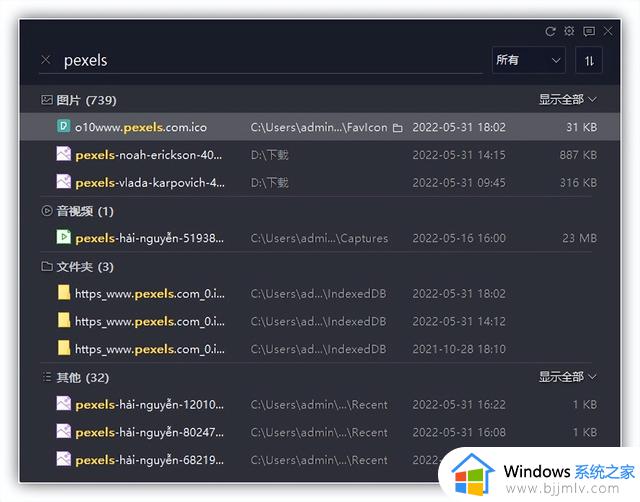Image resolution: width=640 pixels, height=502 pixels.
Task: Click the refresh icon in the title bar
Action: pos(550,31)
